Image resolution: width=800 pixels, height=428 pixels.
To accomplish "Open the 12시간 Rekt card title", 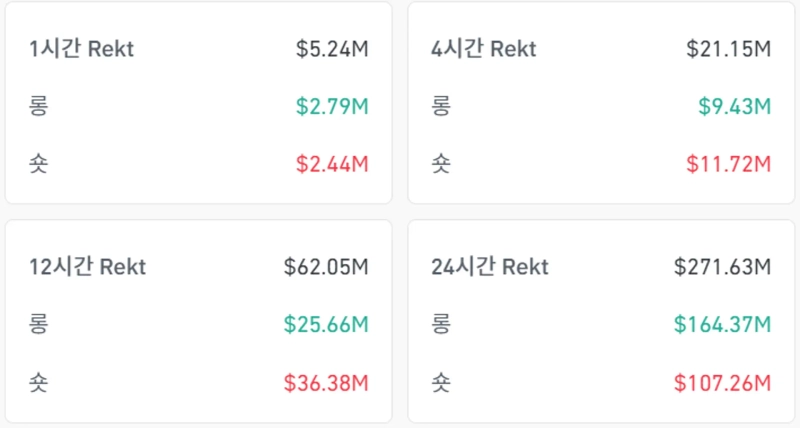I will pyautogui.click(x=87, y=267).
